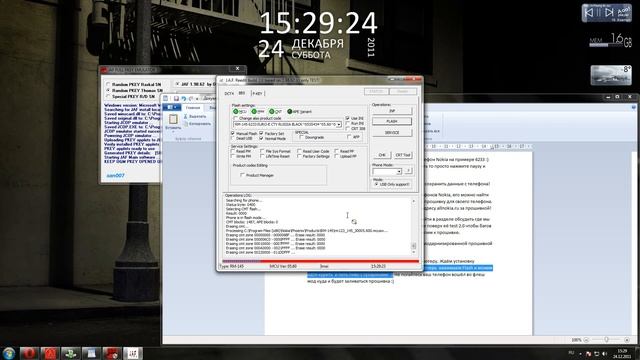Enable the Factory Settings checkbox
640x360 pixels.
coord(299,156)
